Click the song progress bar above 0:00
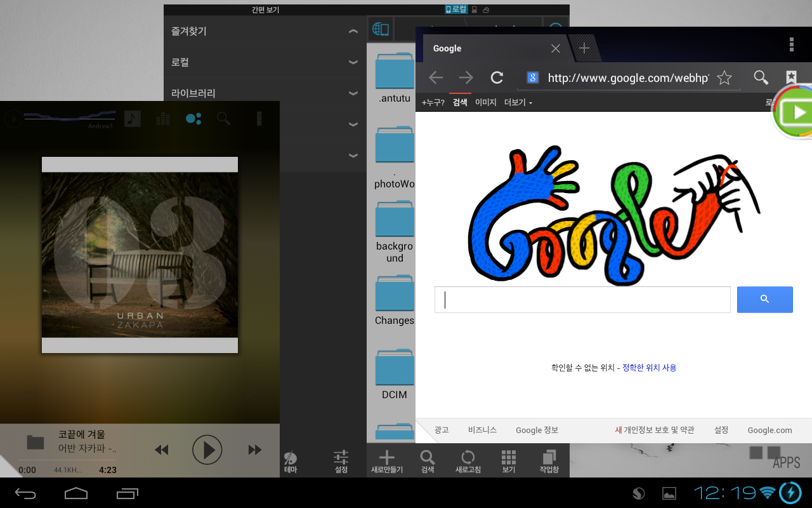The image size is (812, 508). pyautogui.click(x=67, y=460)
